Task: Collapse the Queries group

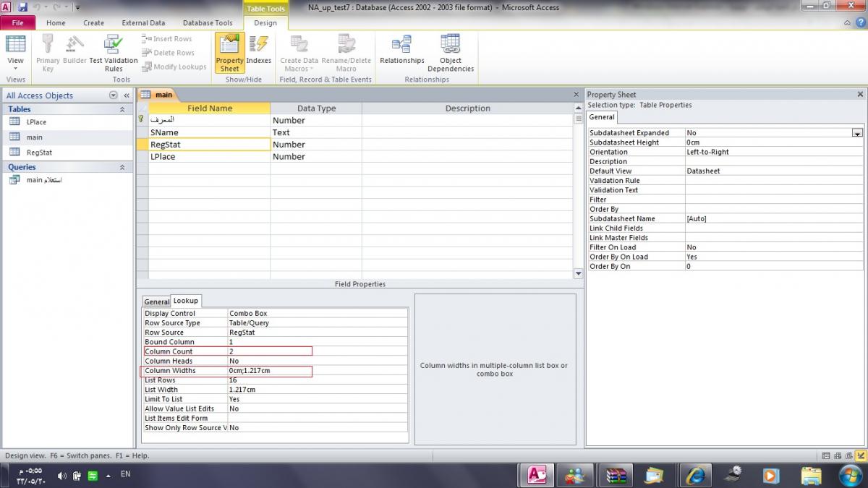Action: coord(122,167)
